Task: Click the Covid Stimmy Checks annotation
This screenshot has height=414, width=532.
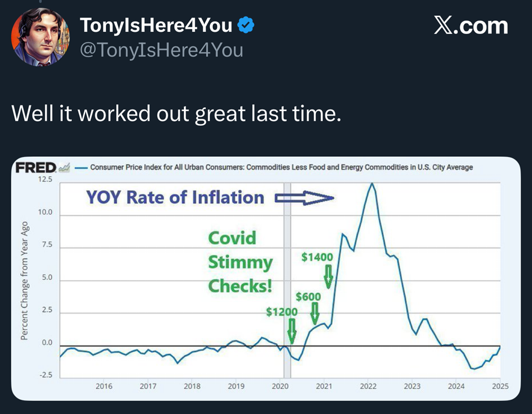Action: click(x=240, y=262)
